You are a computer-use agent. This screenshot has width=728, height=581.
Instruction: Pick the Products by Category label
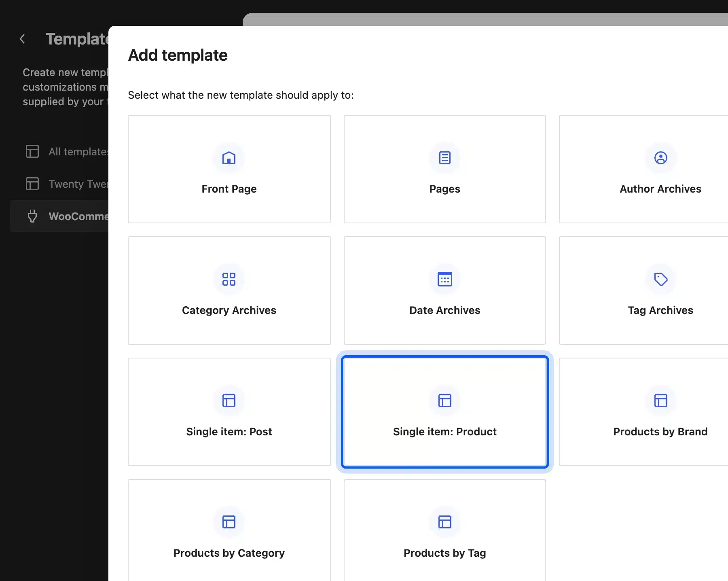[x=229, y=553]
